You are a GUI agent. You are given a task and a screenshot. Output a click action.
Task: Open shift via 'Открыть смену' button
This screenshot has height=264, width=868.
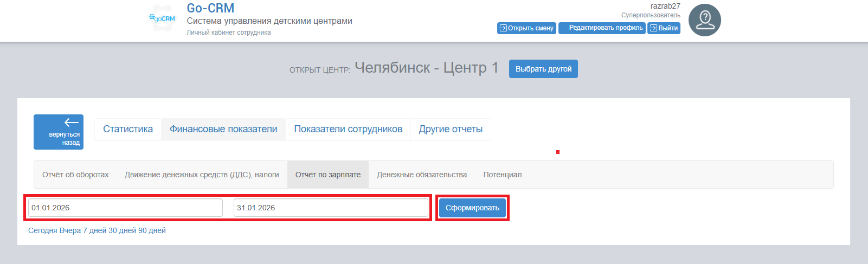click(526, 28)
